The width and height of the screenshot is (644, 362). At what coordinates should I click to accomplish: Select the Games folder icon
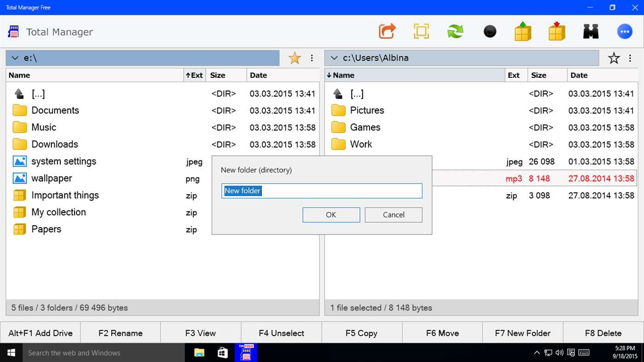338,127
